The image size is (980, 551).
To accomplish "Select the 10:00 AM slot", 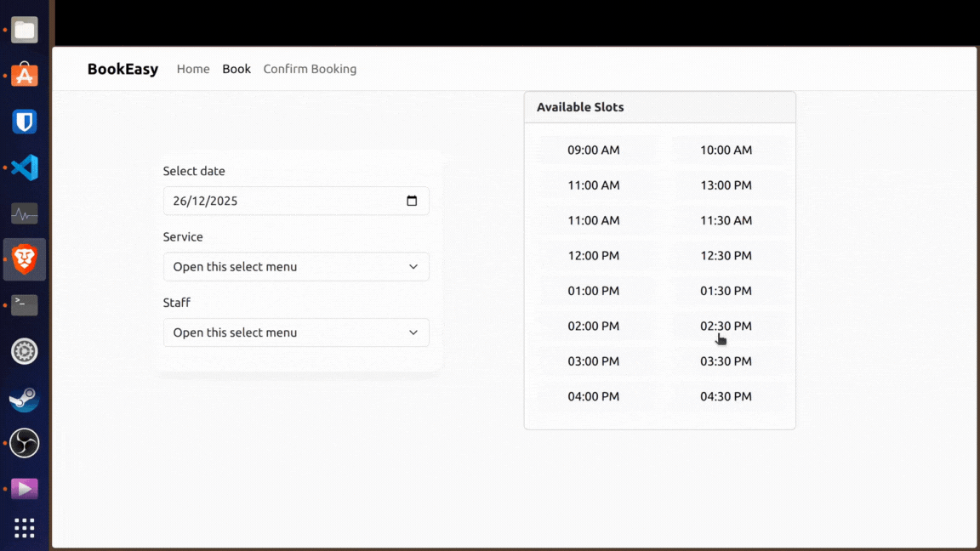I will [x=726, y=150].
